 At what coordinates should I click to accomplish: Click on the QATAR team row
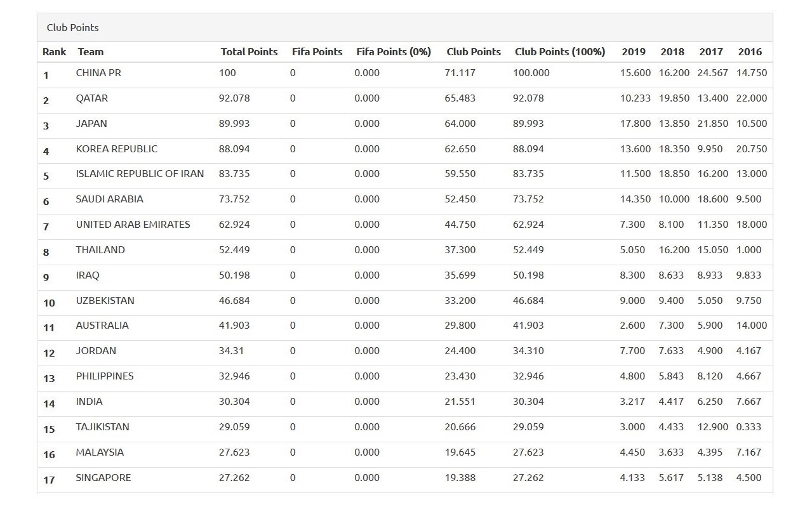pyautogui.click(x=92, y=98)
